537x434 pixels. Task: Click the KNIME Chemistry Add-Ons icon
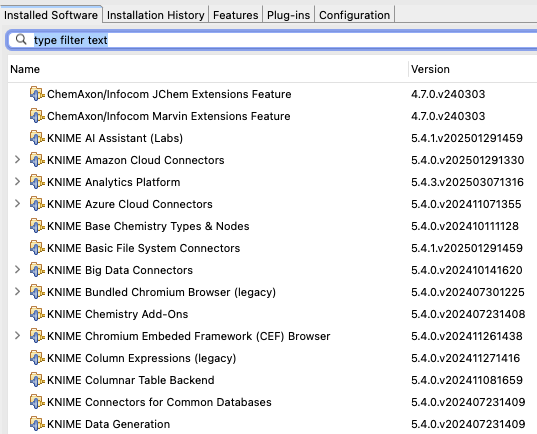[x=37, y=313]
